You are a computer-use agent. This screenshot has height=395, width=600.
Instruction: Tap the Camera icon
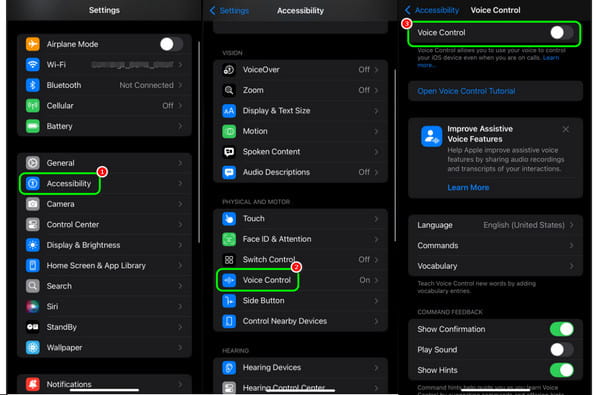coord(33,204)
